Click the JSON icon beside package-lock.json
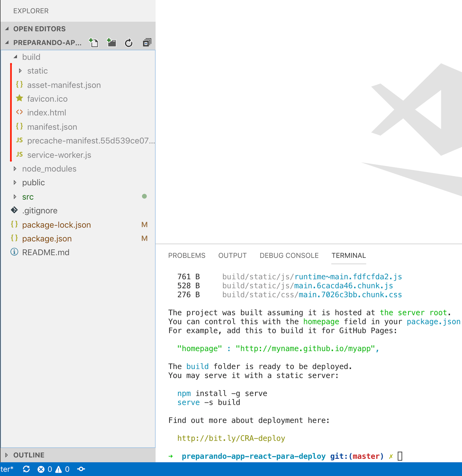 (x=14, y=224)
